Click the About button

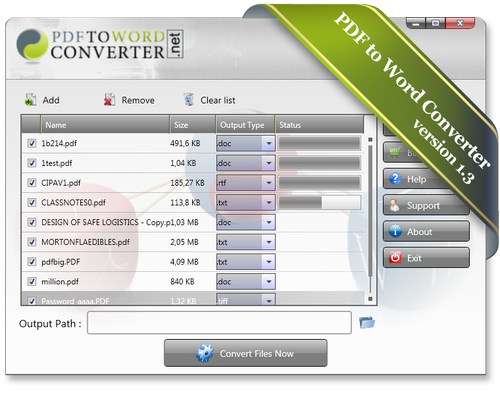click(x=426, y=231)
